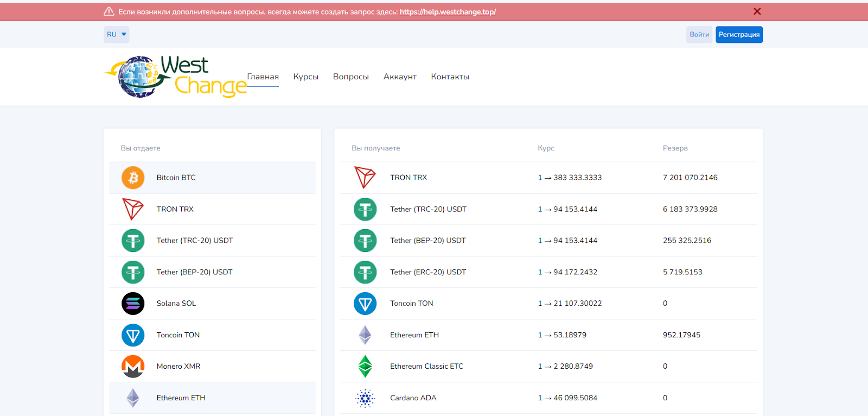Screen dimensions: 868x416
Task: Click the reserve value 5 719.5153
Action: [682, 272]
